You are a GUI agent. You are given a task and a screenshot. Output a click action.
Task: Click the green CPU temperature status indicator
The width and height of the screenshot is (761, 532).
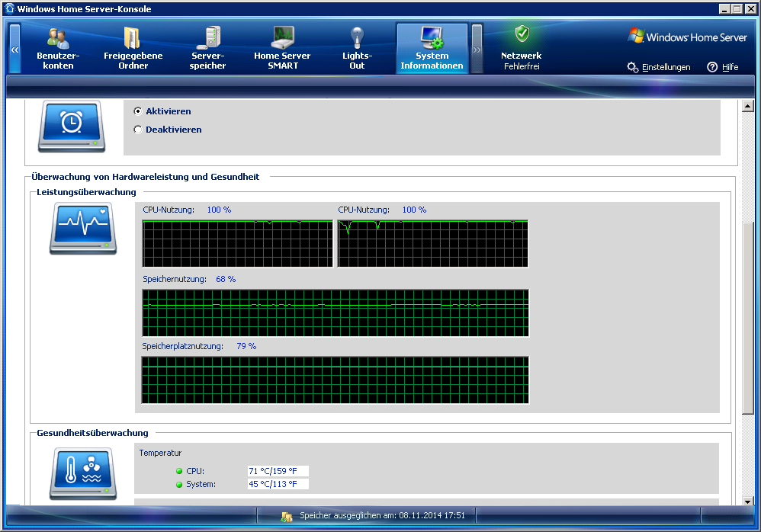pos(179,471)
